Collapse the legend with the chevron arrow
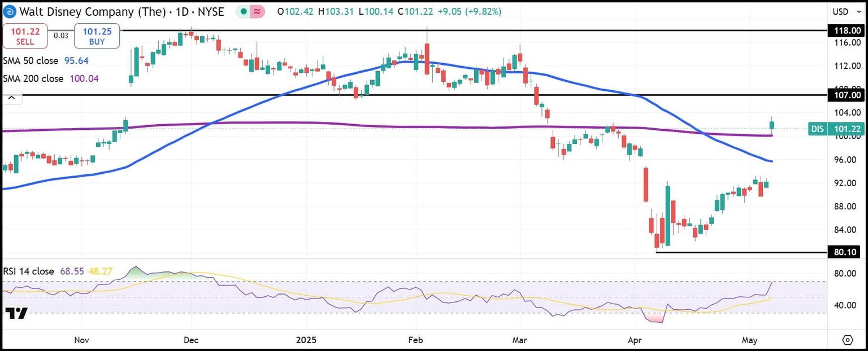The height and width of the screenshot is (351, 868). (x=11, y=96)
